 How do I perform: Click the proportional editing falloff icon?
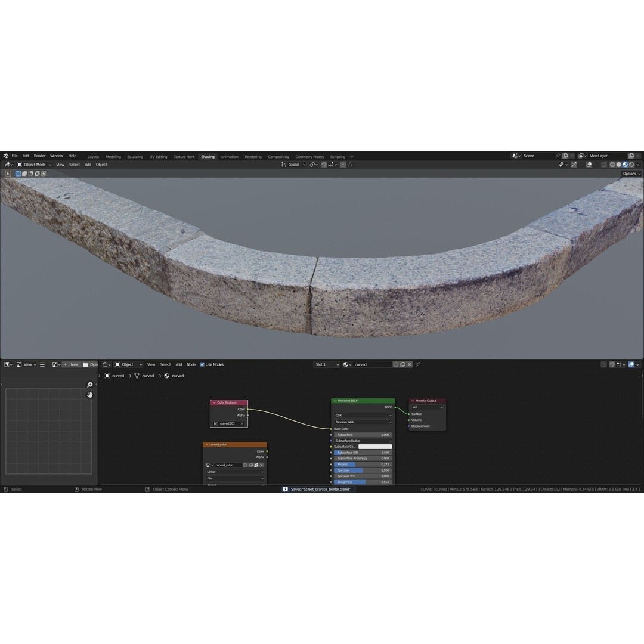tap(352, 165)
